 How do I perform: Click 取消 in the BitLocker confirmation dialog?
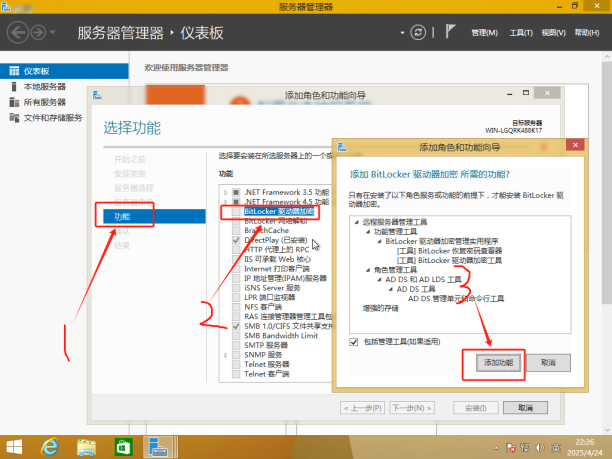click(x=548, y=363)
